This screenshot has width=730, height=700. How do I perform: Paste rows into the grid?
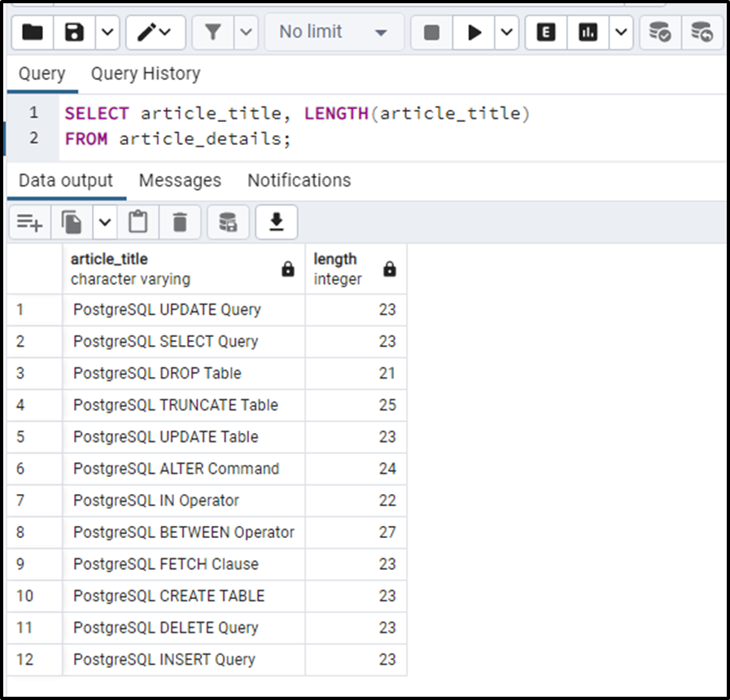pyautogui.click(x=137, y=221)
